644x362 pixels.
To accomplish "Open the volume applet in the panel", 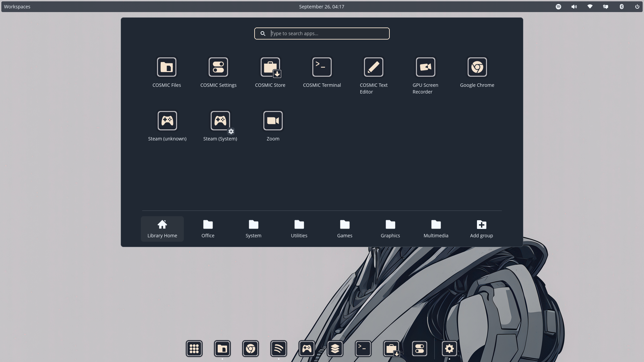I will 574,7.
